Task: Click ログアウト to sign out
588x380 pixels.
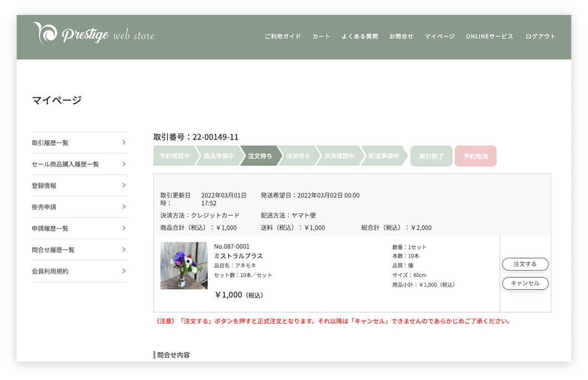Action: 540,37
